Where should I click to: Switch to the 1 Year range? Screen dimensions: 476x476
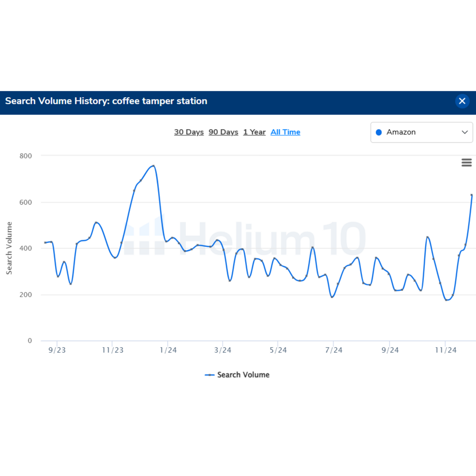[x=254, y=132]
